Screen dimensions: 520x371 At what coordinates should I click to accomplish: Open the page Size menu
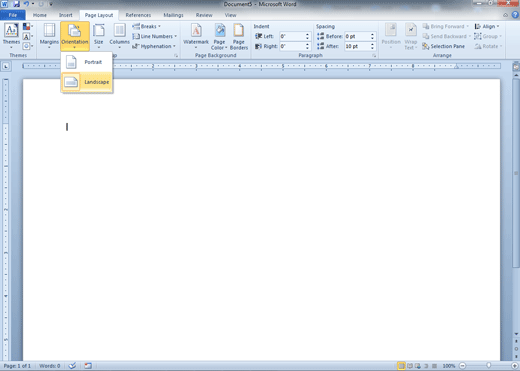(98, 36)
